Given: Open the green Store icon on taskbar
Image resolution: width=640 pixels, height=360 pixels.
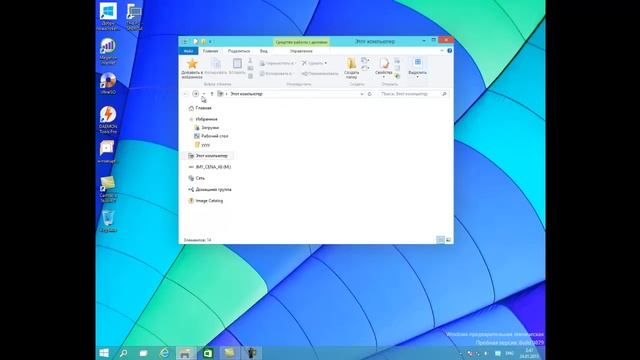Looking at the screenshot, I should pos(208,353).
